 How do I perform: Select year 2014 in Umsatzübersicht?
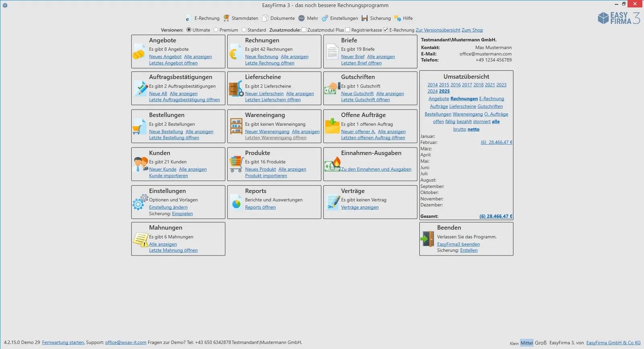pos(433,85)
